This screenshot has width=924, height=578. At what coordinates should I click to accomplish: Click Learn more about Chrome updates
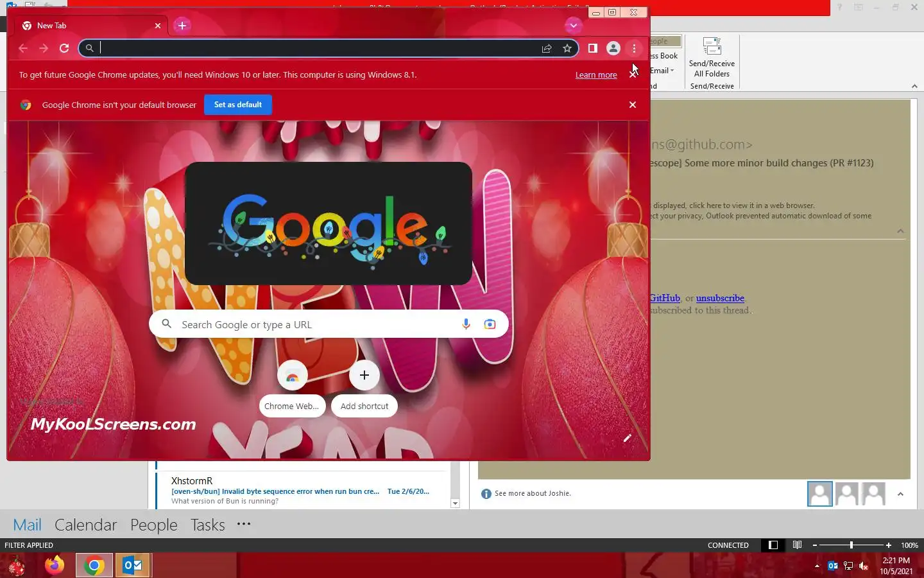pos(596,75)
